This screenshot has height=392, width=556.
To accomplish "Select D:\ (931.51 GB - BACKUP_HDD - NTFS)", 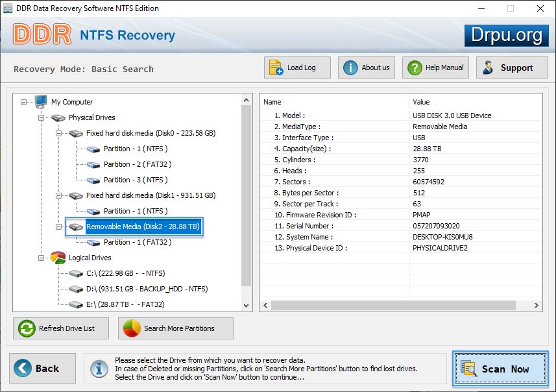I will 147,289.
